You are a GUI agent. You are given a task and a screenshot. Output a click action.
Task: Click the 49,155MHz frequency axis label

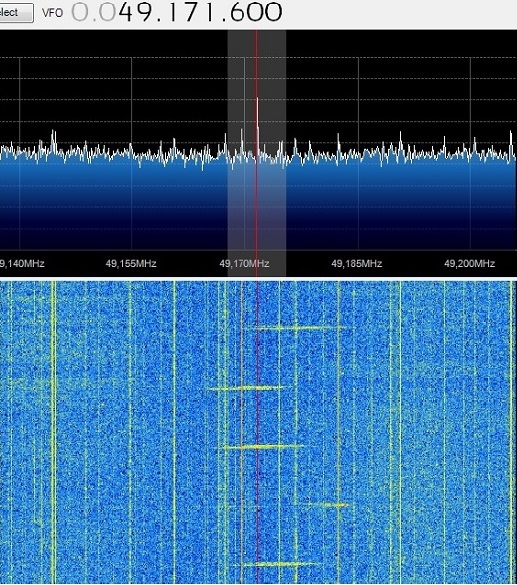(x=131, y=264)
